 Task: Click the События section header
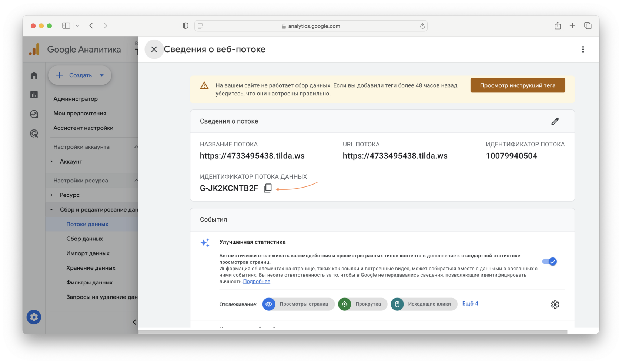(x=214, y=220)
